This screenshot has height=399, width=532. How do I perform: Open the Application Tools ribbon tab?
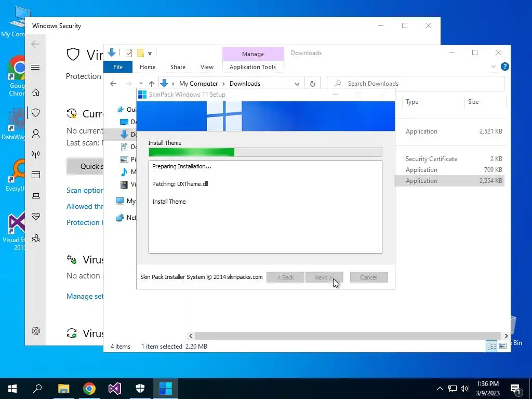click(x=252, y=67)
